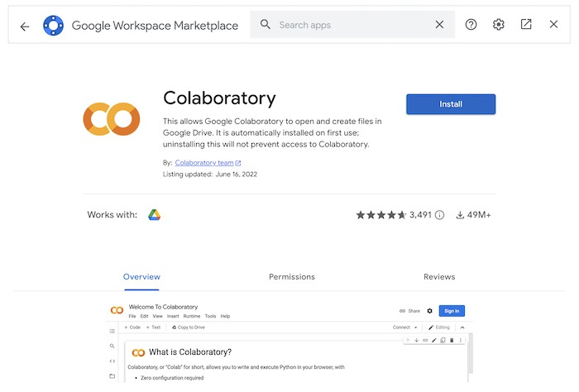Close the Marketplace dialog
The width and height of the screenshot is (579, 392).
click(x=553, y=24)
